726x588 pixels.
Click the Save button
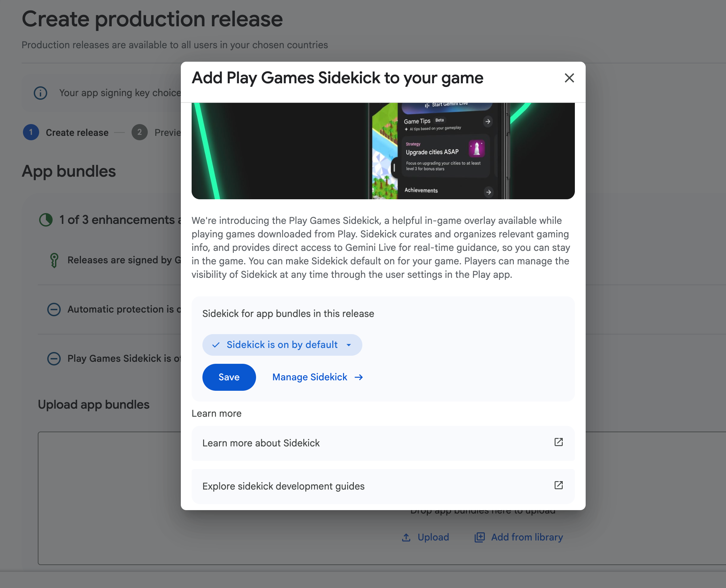(x=229, y=377)
